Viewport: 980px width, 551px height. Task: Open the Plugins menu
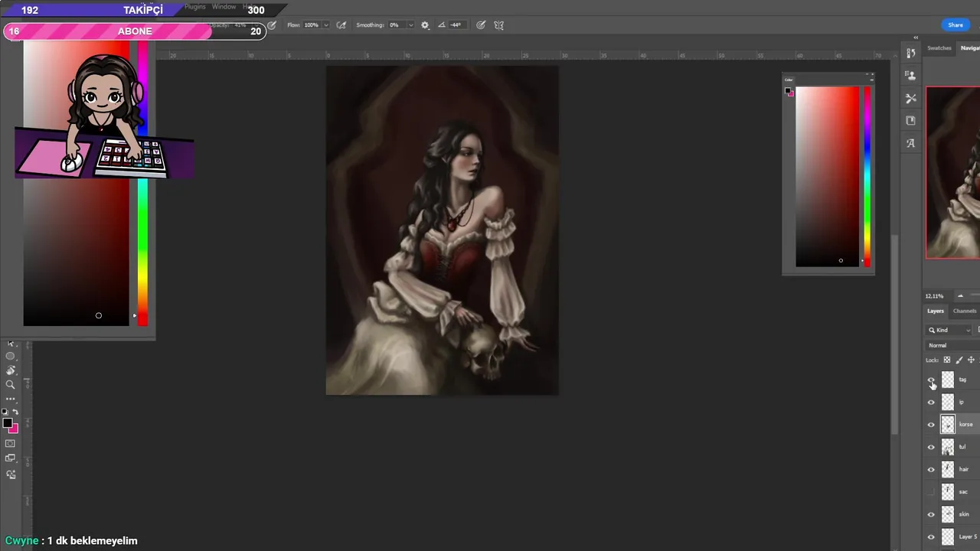[195, 7]
